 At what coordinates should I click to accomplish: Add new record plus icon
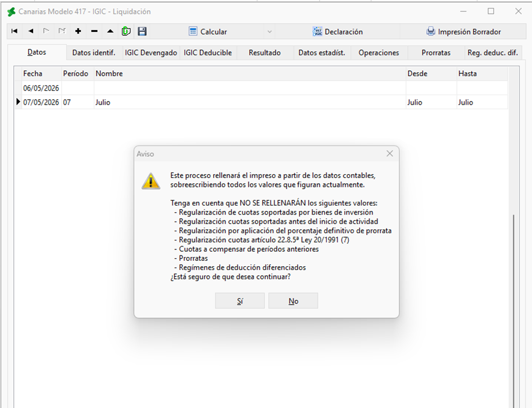pos(78,31)
